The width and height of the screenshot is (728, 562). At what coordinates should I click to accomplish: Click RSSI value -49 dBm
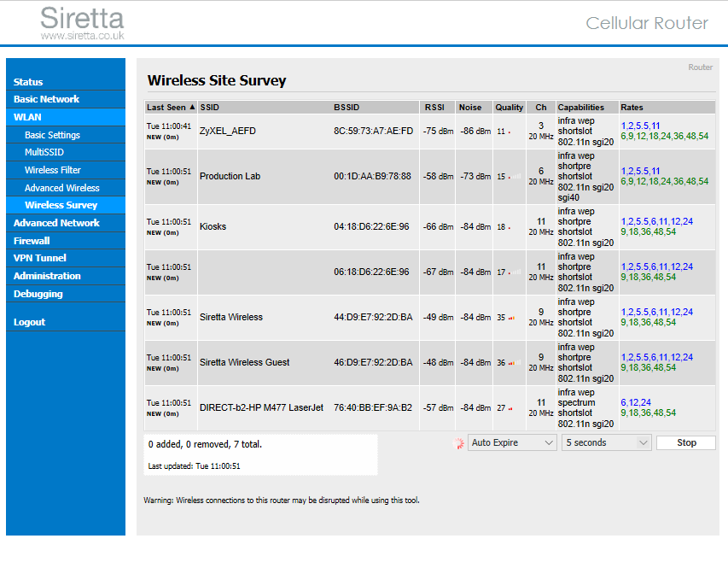pyautogui.click(x=438, y=317)
